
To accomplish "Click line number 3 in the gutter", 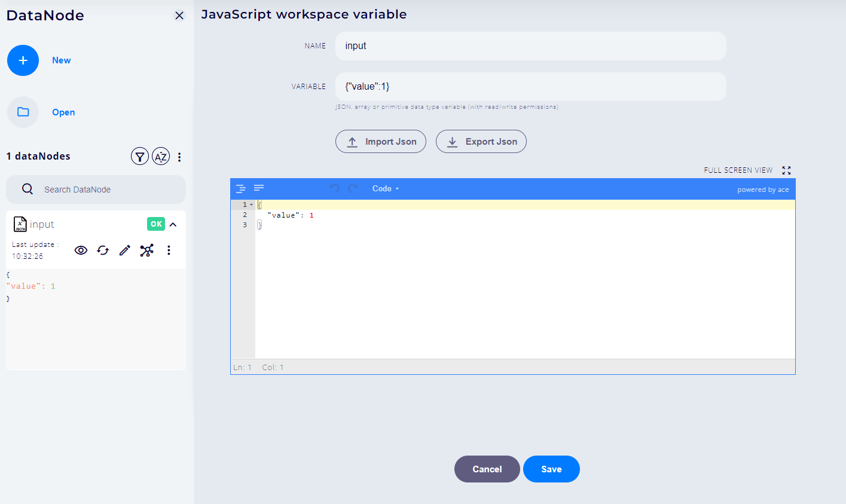I will point(245,225).
